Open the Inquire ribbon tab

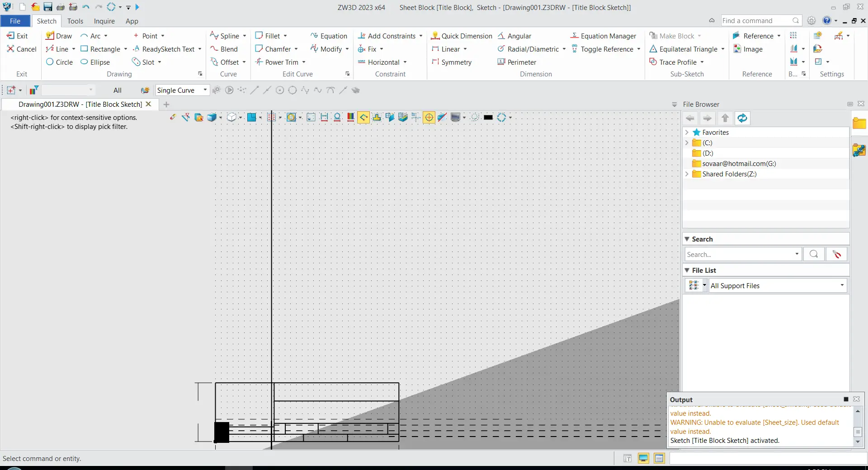click(104, 21)
